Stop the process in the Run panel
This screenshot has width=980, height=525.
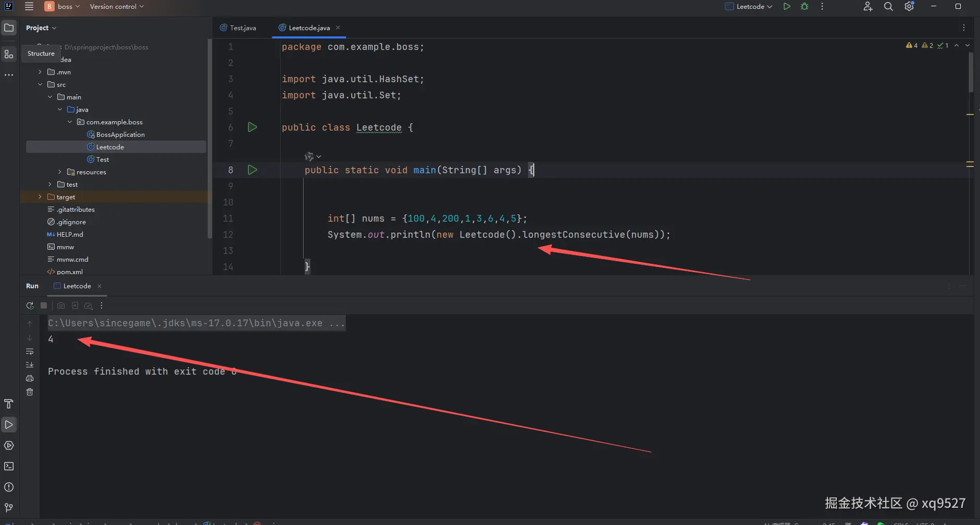coord(44,305)
